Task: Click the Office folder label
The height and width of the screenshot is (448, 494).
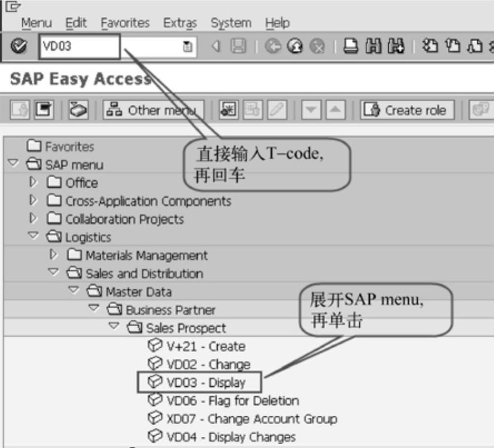Action: (82, 183)
